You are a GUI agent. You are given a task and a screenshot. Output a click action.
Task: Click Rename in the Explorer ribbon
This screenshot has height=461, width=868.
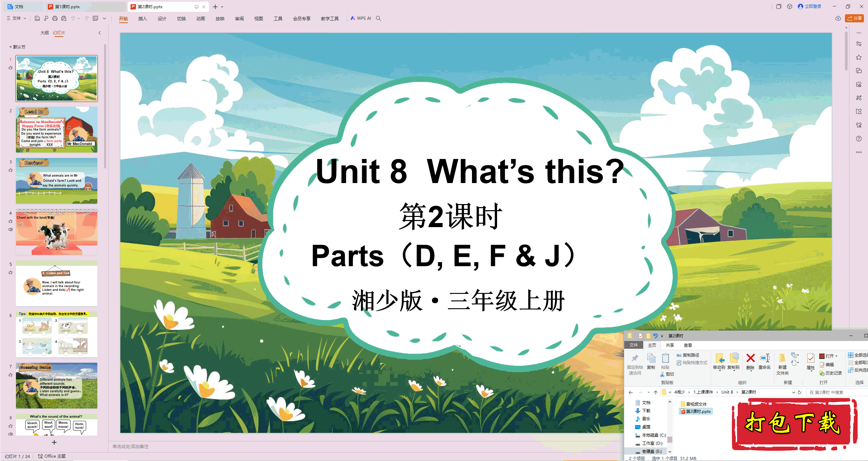click(x=765, y=361)
